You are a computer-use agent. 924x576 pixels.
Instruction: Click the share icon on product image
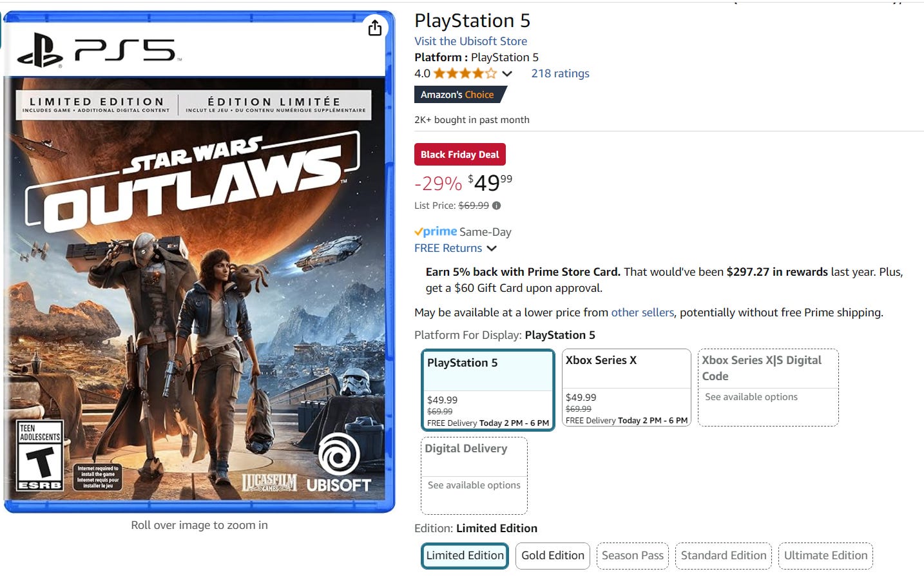click(x=375, y=28)
